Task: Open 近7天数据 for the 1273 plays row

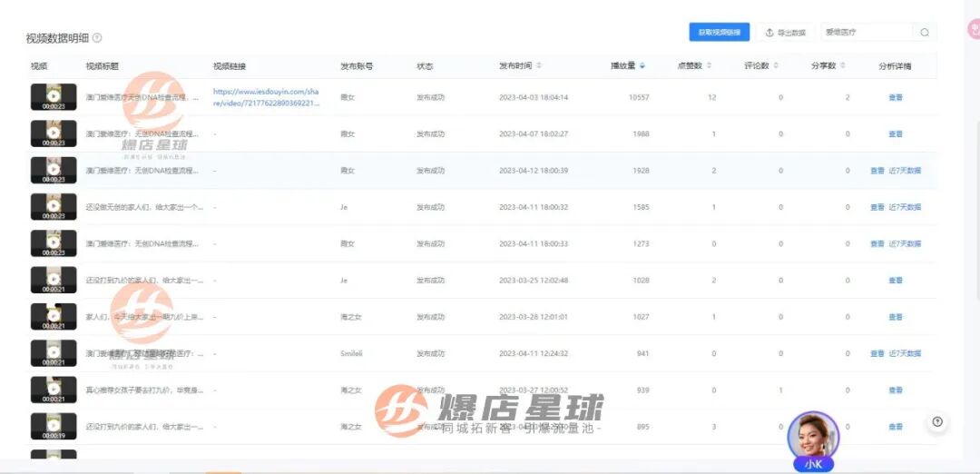Action: pyautogui.click(x=905, y=244)
